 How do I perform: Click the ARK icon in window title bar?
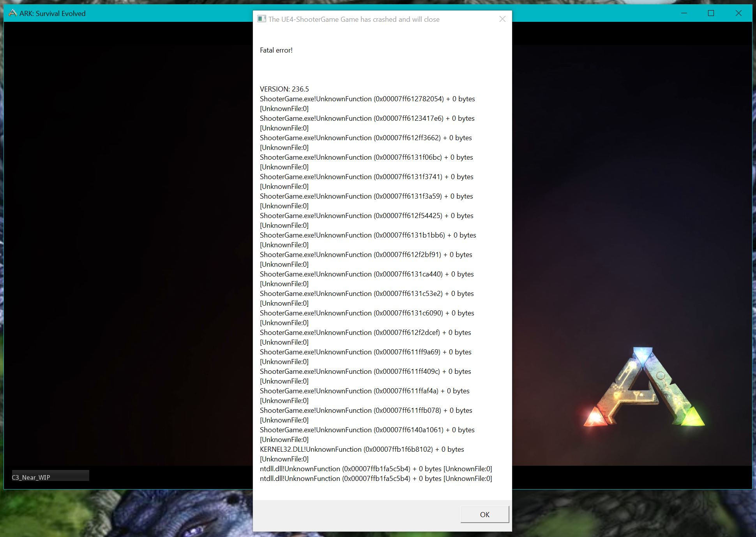[x=12, y=13]
